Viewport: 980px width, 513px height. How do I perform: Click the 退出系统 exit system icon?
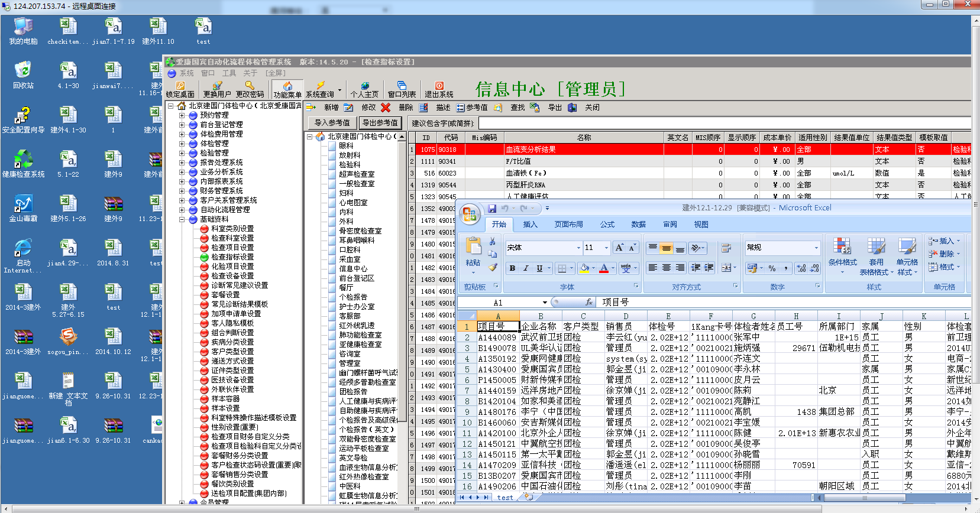click(439, 86)
